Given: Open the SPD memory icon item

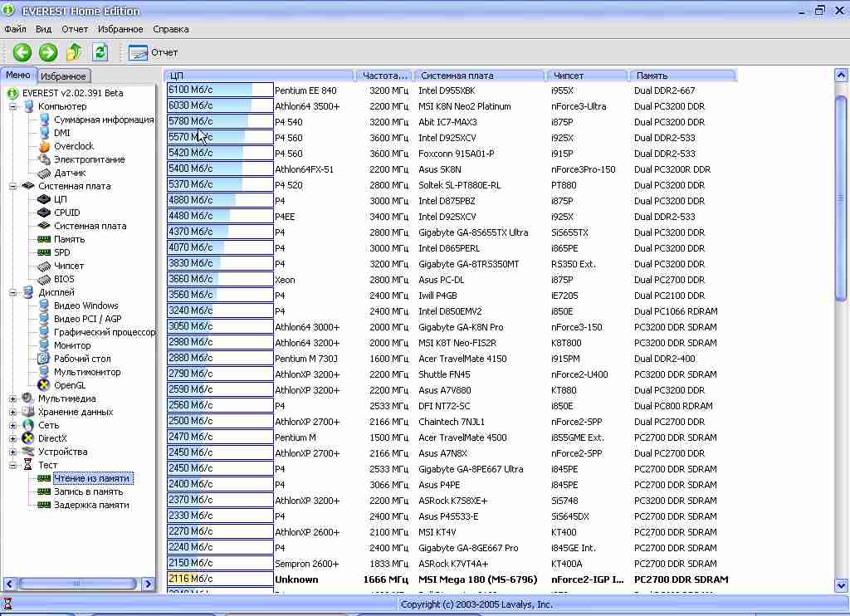Looking at the screenshot, I should [x=61, y=252].
